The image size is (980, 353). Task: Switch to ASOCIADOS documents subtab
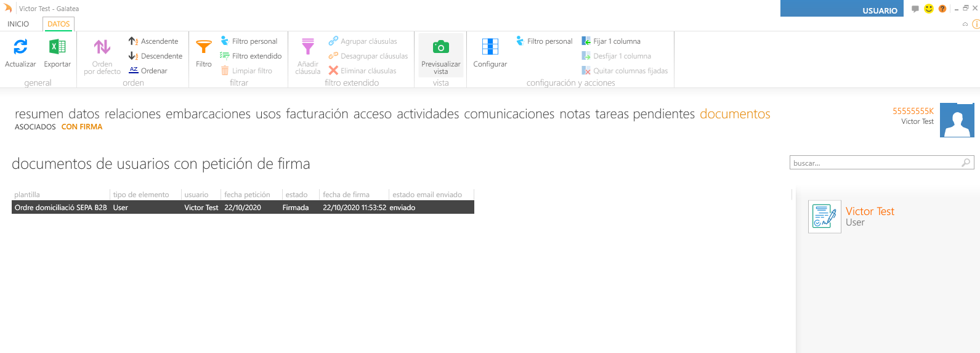[35, 127]
